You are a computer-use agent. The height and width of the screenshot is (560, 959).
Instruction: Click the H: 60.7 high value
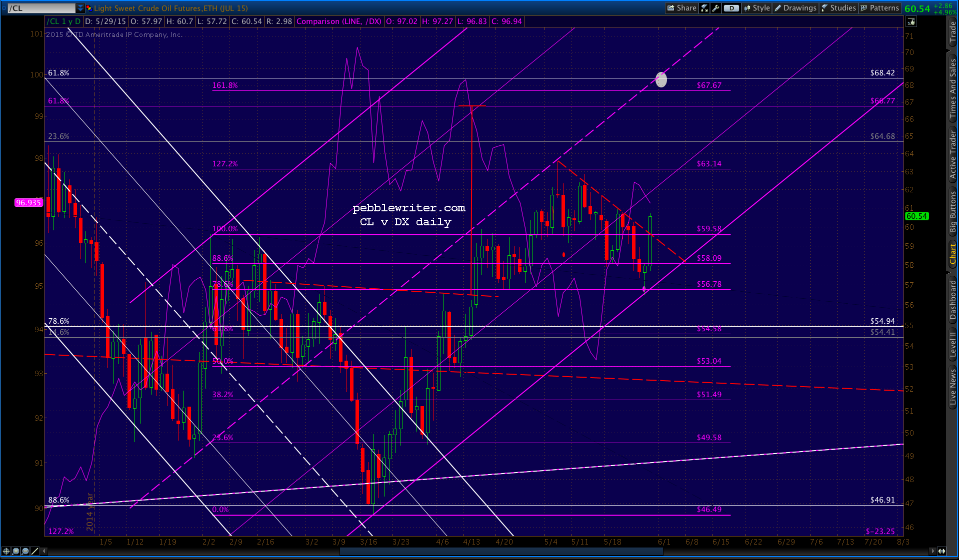click(180, 21)
